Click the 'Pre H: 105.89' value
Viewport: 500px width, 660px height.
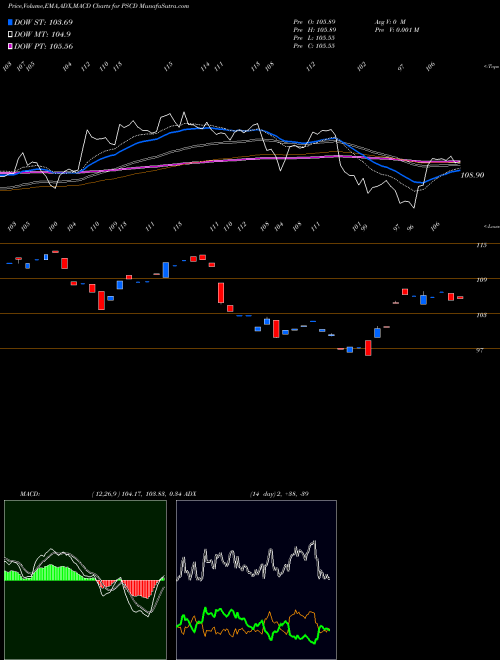point(314,30)
